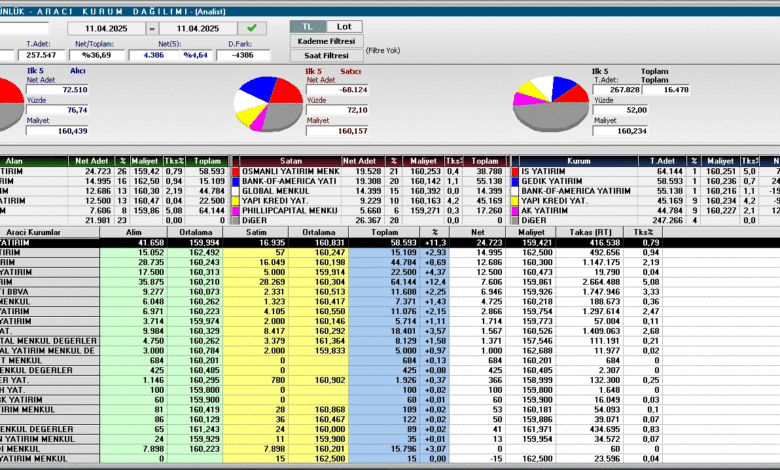780x470 pixels.
Task: Sort by the Satan column header
Action: 291,161
